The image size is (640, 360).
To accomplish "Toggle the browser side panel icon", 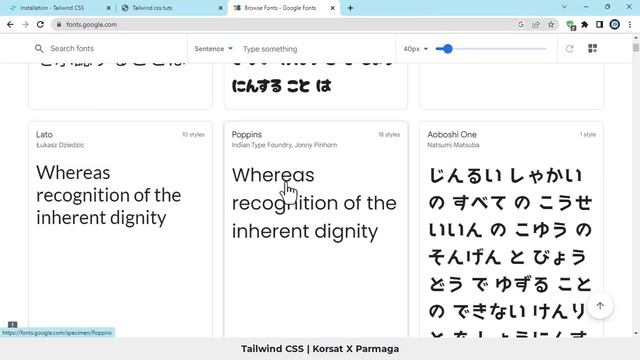I will pyautogui.click(x=599, y=24).
